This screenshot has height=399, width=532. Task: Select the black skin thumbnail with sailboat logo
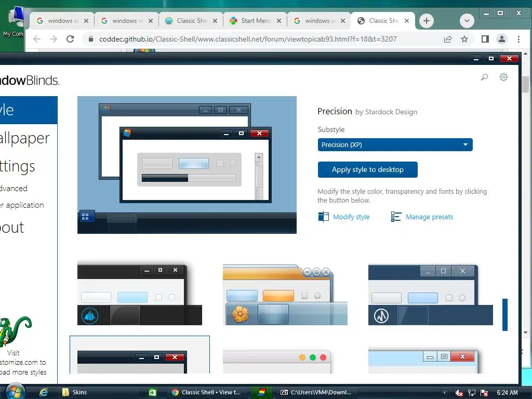(x=140, y=295)
